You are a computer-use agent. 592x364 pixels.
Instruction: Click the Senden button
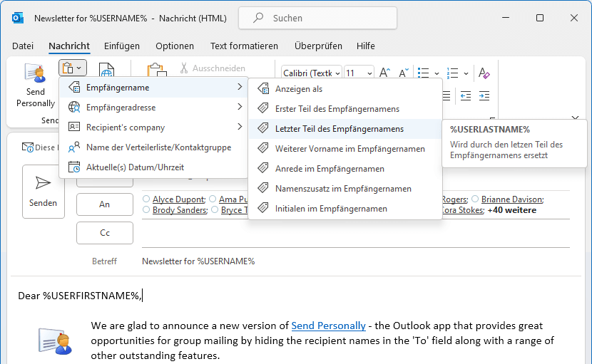(43, 192)
